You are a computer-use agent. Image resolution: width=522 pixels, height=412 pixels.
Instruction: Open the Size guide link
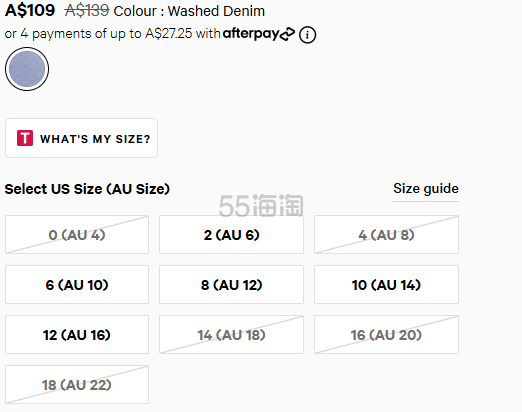click(x=426, y=189)
